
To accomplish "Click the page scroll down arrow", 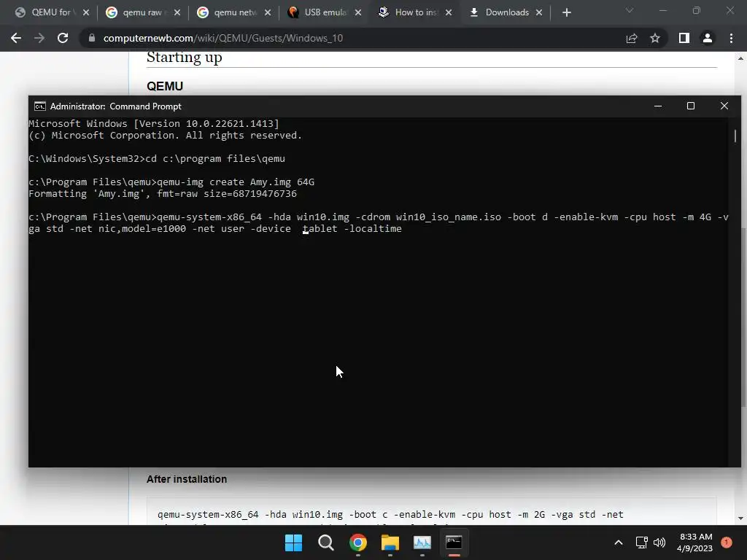I will tap(741, 518).
